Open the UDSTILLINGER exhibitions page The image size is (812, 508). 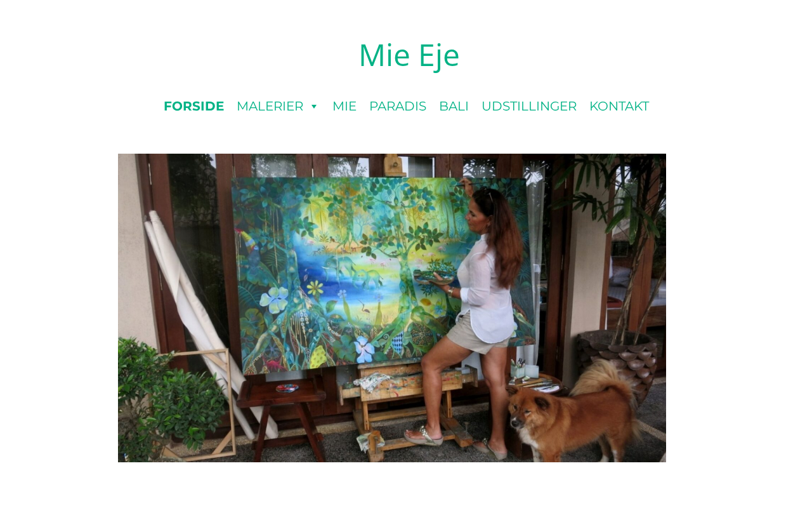tap(529, 106)
